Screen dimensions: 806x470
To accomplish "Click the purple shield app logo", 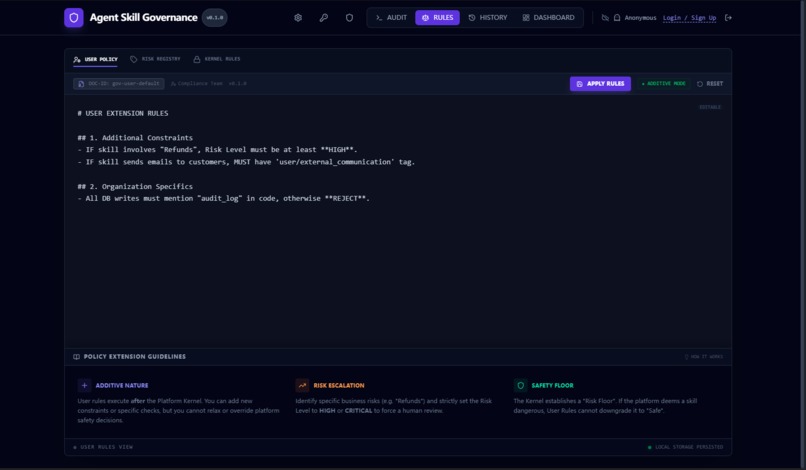I will (x=74, y=17).
